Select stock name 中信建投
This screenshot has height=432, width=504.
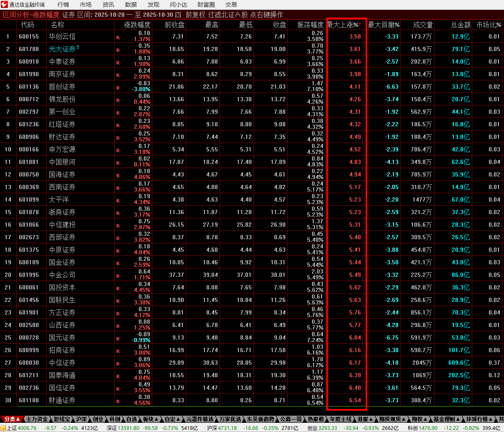pyautogui.click(x=62, y=225)
